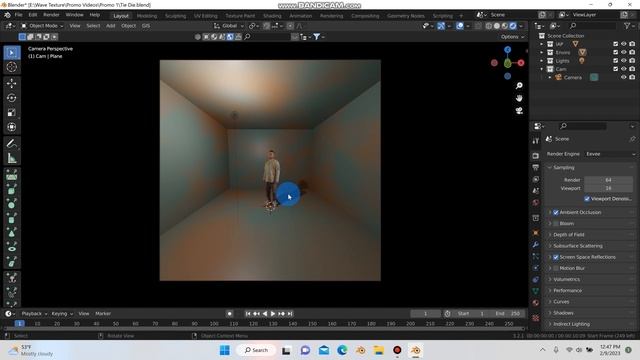640x360 pixels.
Task: Hide the Camera object with its eye icon
Action: coord(624,77)
